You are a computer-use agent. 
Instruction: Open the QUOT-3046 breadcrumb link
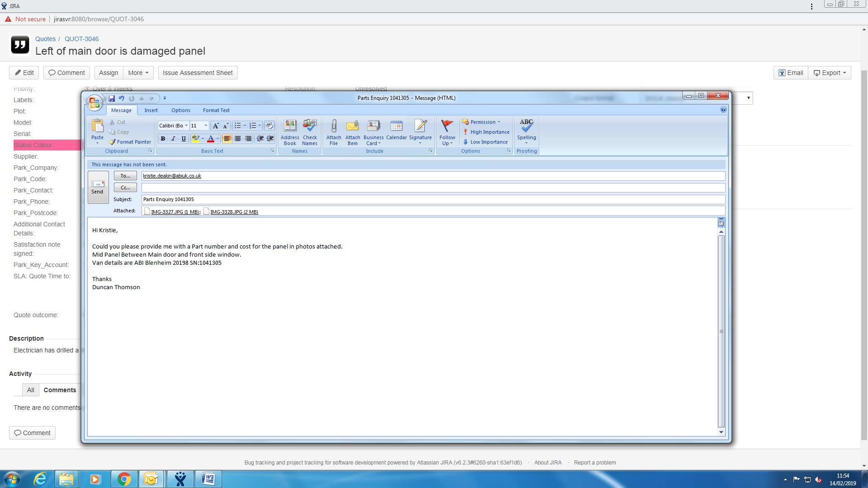81,39
